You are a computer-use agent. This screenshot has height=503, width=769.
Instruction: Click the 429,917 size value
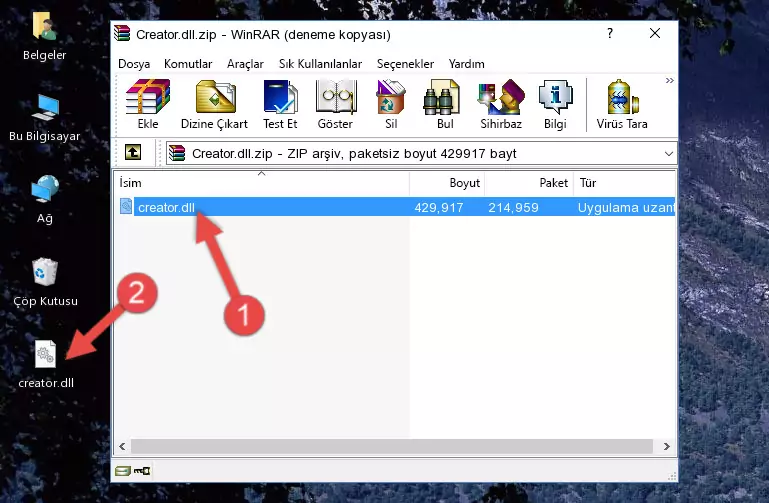pos(438,207)
